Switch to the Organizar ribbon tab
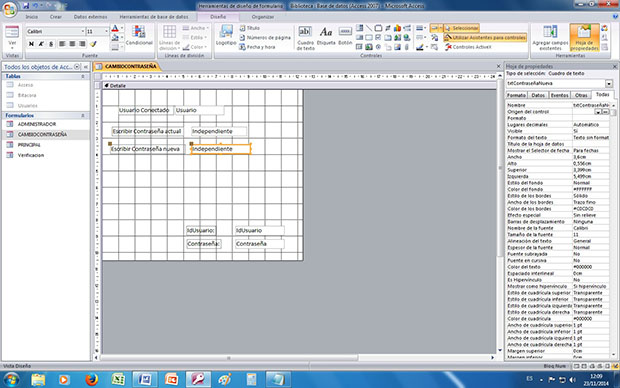620x388 pixels. tap(263, 17)
